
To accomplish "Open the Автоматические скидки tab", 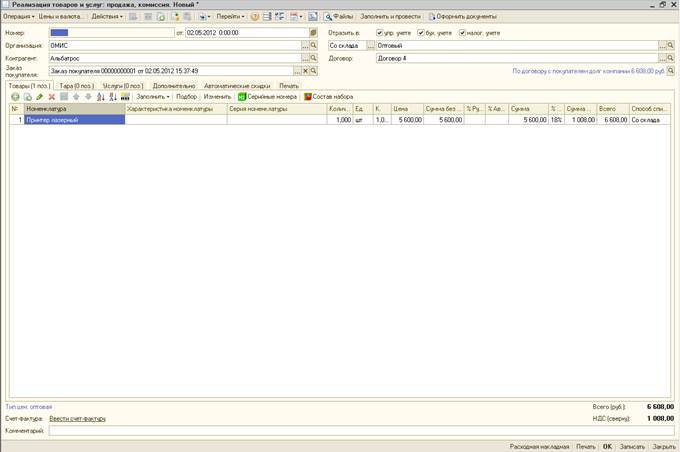I will (237, 86).
